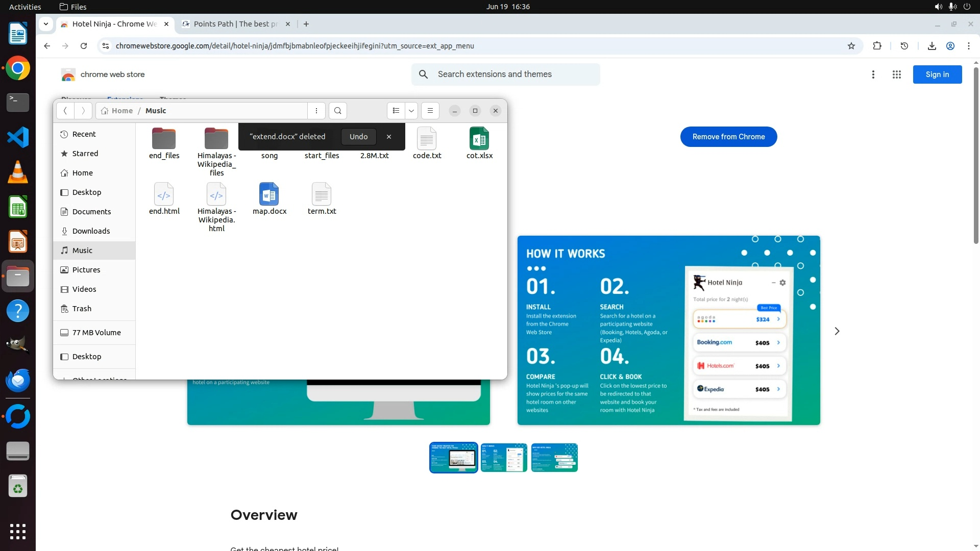Open the Trash sidebar item
Image resolution: width=980 pixels, height=551 pixels.
coord(82,309)
